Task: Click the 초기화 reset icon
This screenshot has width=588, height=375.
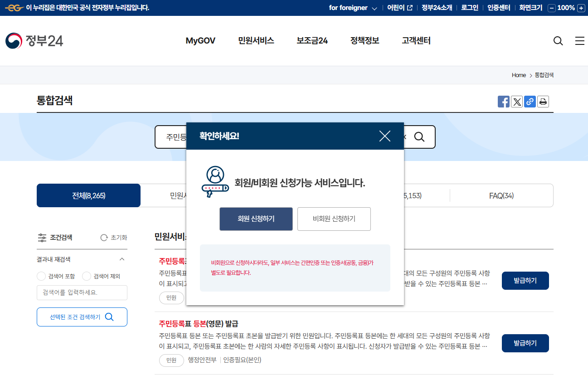Action: click(x=104, y=238)
